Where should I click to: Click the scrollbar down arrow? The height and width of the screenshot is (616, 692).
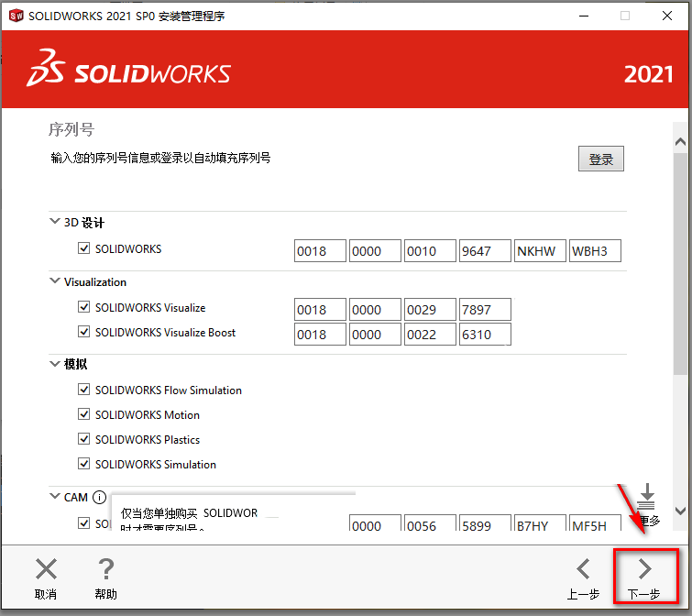(x=680, y=511)
